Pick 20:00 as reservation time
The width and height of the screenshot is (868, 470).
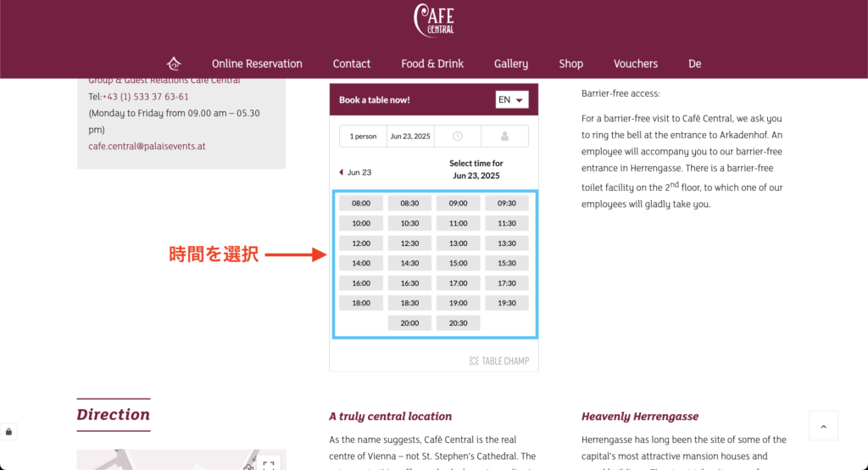[x=409, y=323]
